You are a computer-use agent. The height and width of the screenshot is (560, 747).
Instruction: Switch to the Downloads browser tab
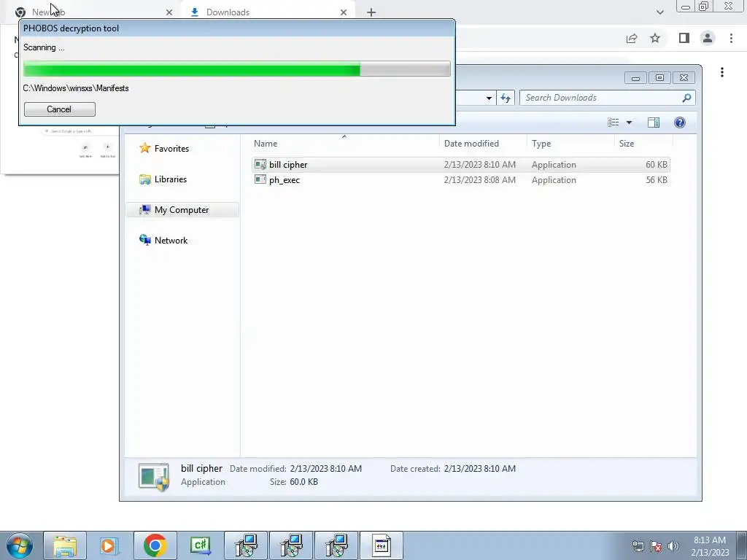267,12
